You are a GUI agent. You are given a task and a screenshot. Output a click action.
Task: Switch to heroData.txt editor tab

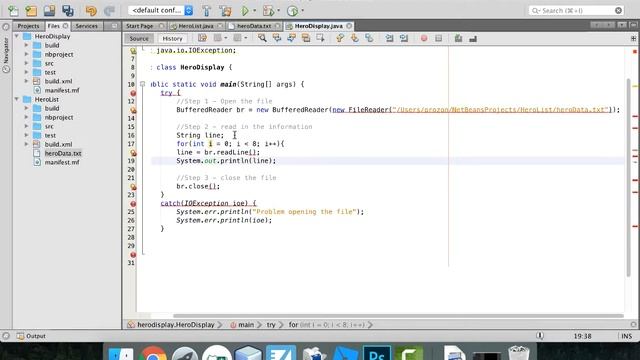click(254, 26)
